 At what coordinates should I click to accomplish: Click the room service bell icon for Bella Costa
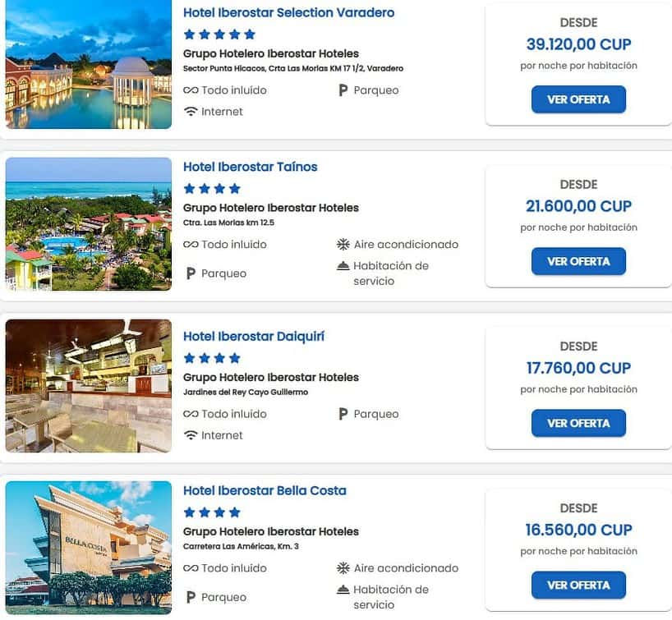click(343, 590)
